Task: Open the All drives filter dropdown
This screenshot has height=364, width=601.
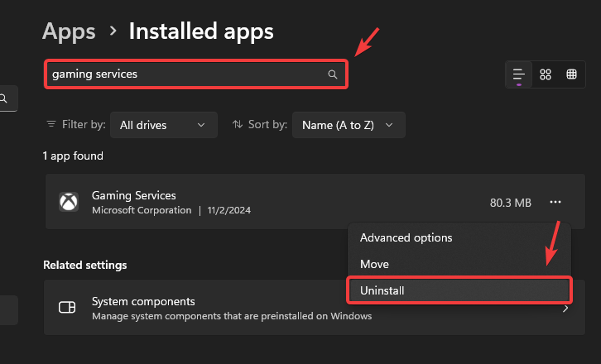Action: tap(163, 125)
